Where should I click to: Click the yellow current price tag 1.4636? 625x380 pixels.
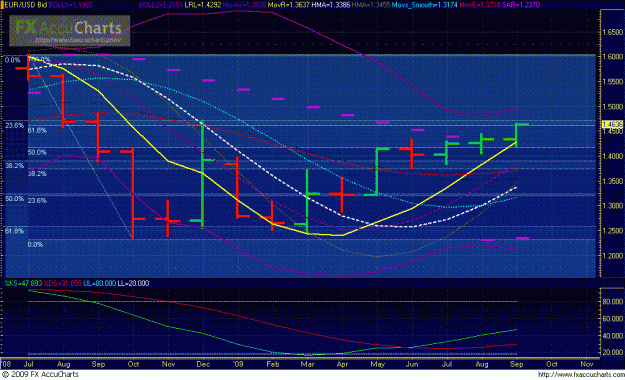pyautogui.click(x=612, y=124)
